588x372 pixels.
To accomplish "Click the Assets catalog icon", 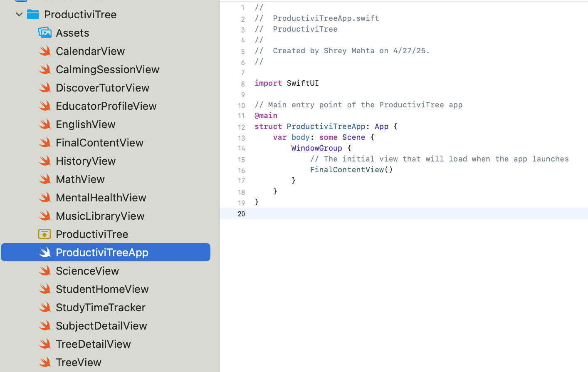I will point(45,32).
